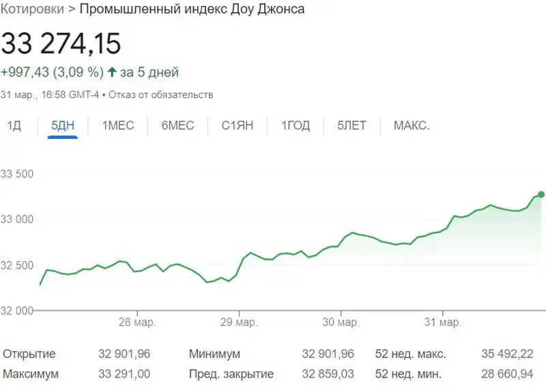Click the green endpoint dot on chart

click(x=541, y=194)
